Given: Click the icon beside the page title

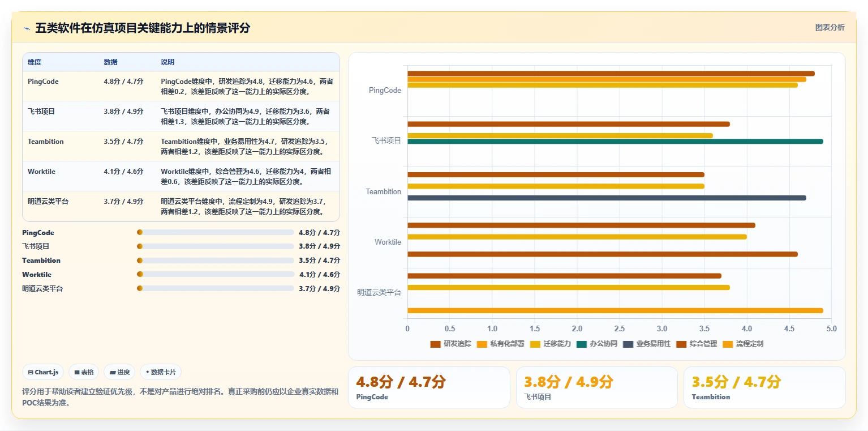Looking at the screenshot, I should [27, 28].
